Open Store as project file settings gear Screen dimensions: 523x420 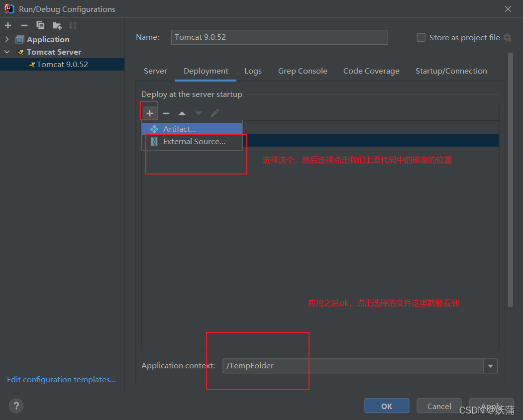tap(507, 37)
